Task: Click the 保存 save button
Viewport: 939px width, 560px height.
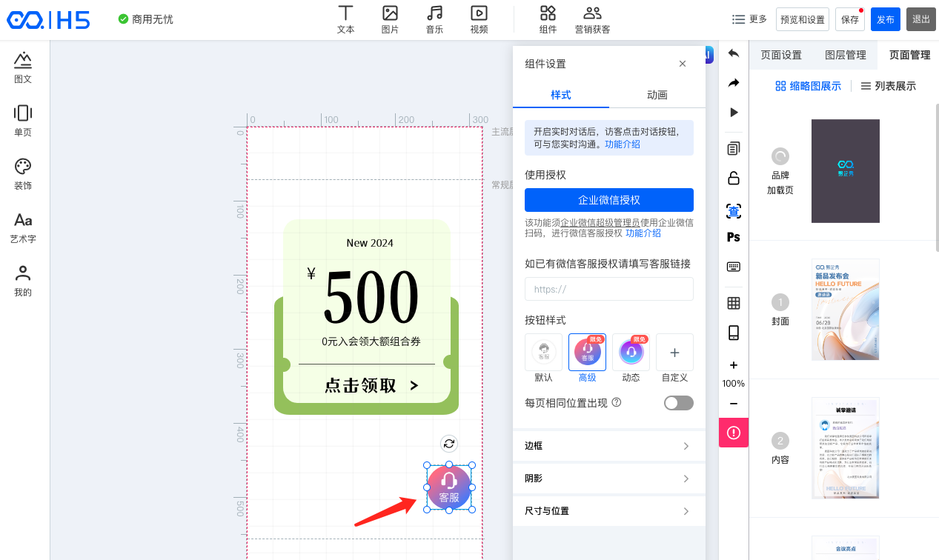Action: (x=850, y=19)
